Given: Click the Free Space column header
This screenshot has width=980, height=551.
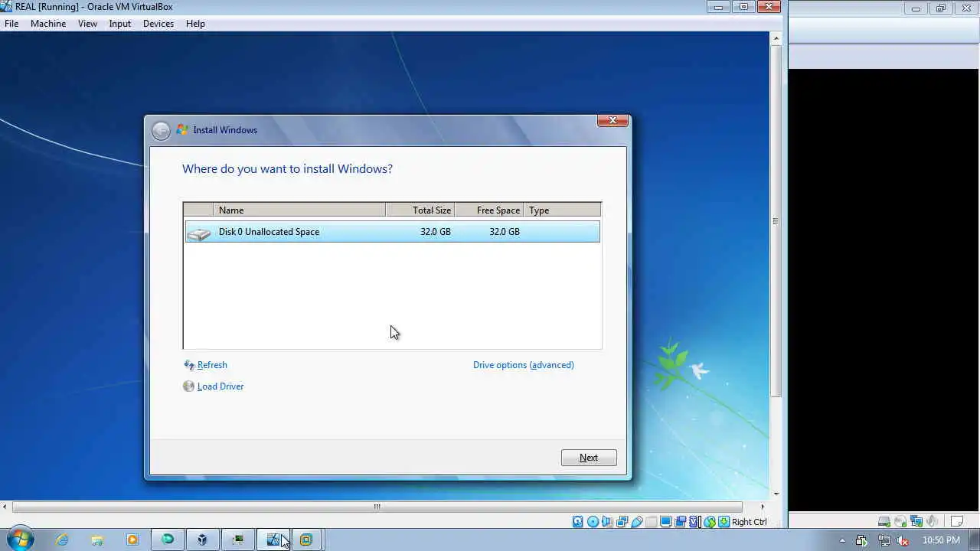Looking at the screenshot, I should pyautogui.click(x=490, y=210).
